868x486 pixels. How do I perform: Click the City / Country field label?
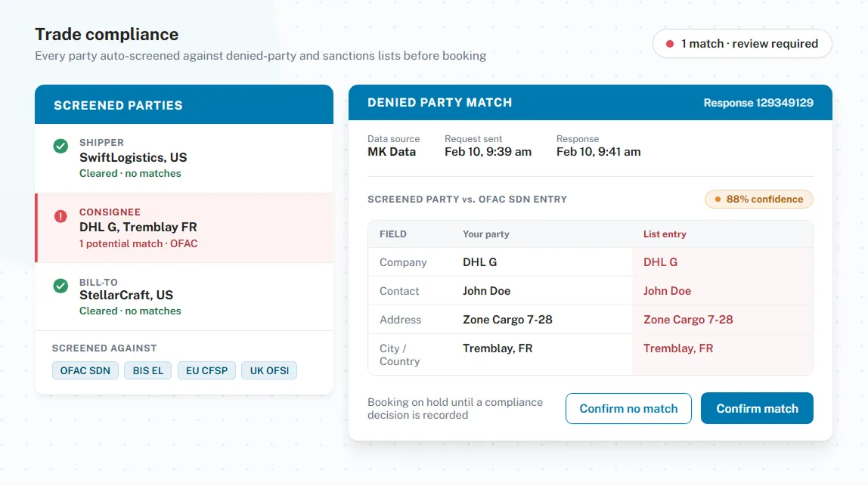[400, 354]
